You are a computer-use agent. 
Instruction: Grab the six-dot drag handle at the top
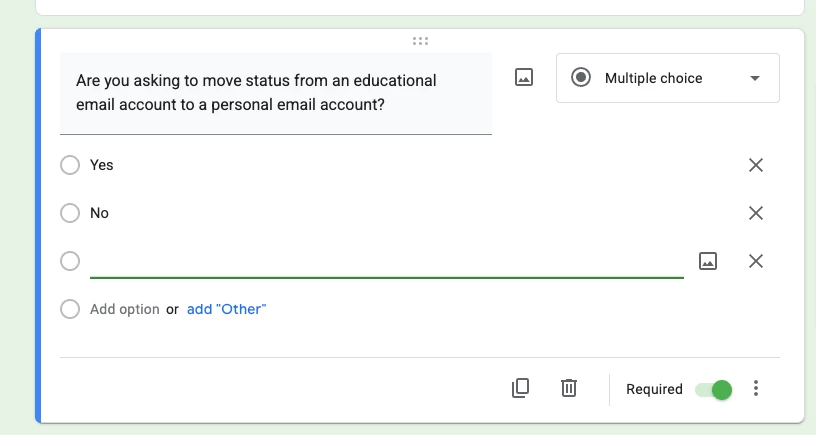point(420,41)
